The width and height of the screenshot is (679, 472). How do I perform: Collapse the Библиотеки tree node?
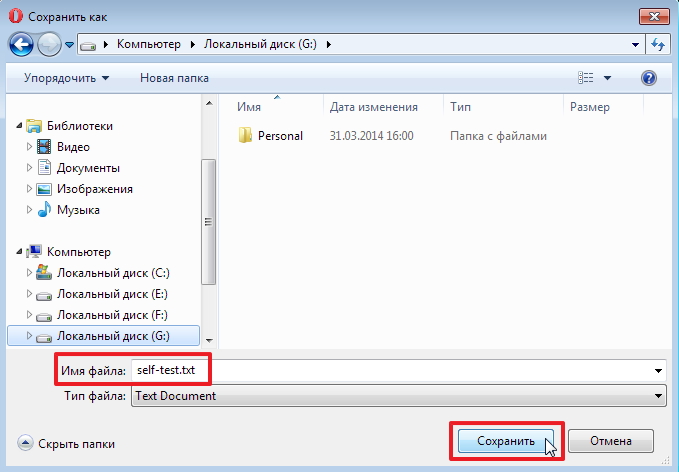pos(18,126)
